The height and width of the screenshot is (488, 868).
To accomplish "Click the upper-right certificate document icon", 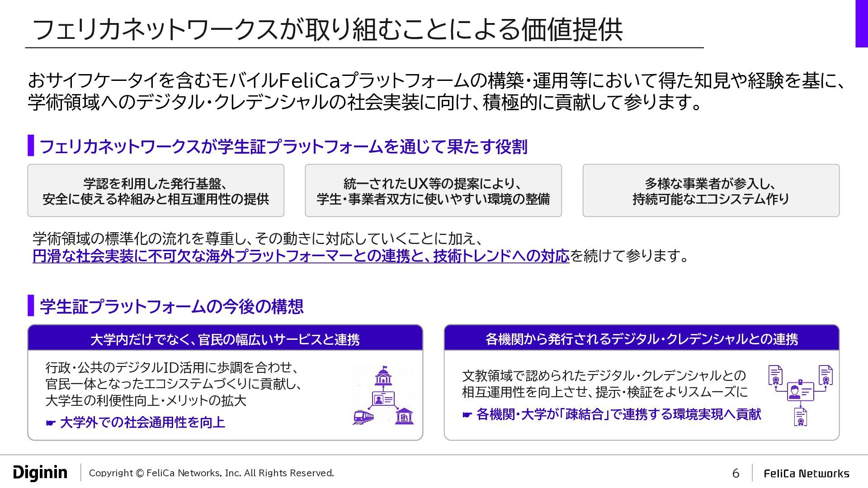I will pyautogui.click(x=826, y=375).
